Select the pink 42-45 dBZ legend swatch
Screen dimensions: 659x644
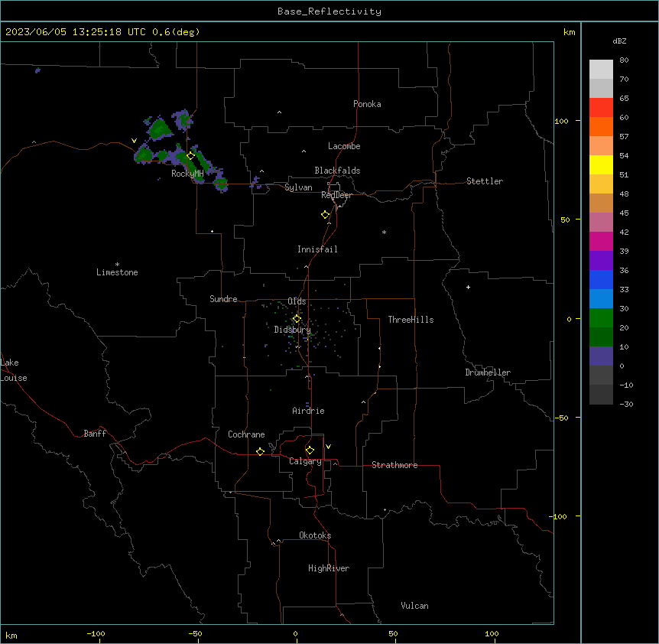tap(601, 223)
